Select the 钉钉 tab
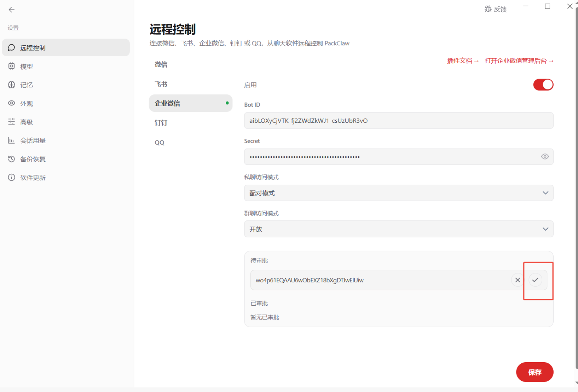Screen dimensions: 578x392 point(191,123)
